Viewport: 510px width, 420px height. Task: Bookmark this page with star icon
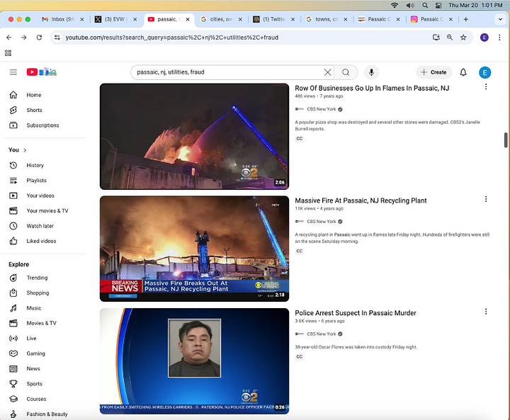pos(463,38)
